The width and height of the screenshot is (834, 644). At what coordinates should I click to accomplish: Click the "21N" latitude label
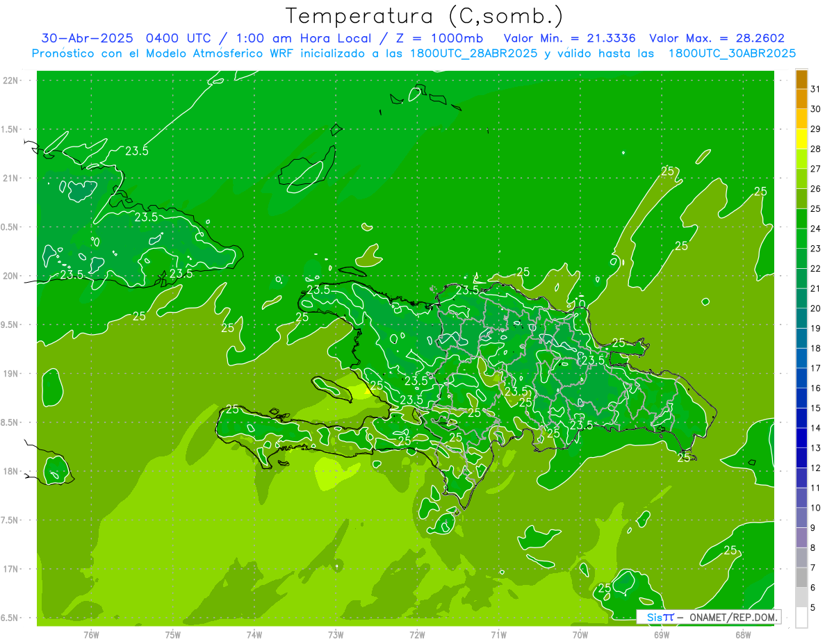11,178
